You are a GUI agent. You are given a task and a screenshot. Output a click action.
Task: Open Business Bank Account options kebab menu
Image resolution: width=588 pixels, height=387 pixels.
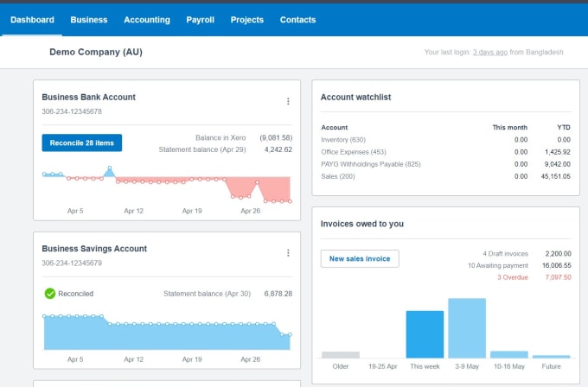(288, 102)
